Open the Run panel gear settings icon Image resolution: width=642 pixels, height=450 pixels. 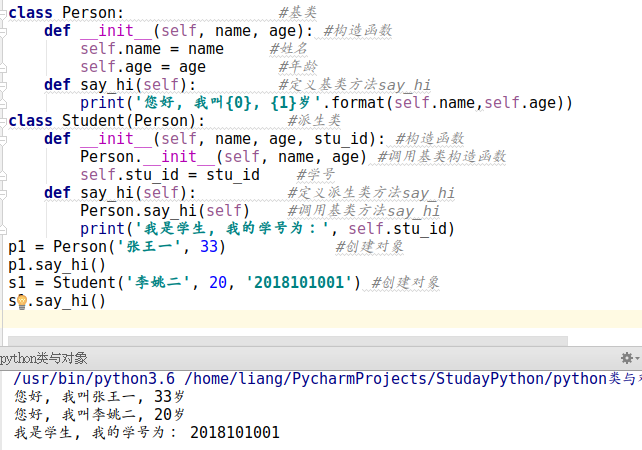click(x=626, y=358)
